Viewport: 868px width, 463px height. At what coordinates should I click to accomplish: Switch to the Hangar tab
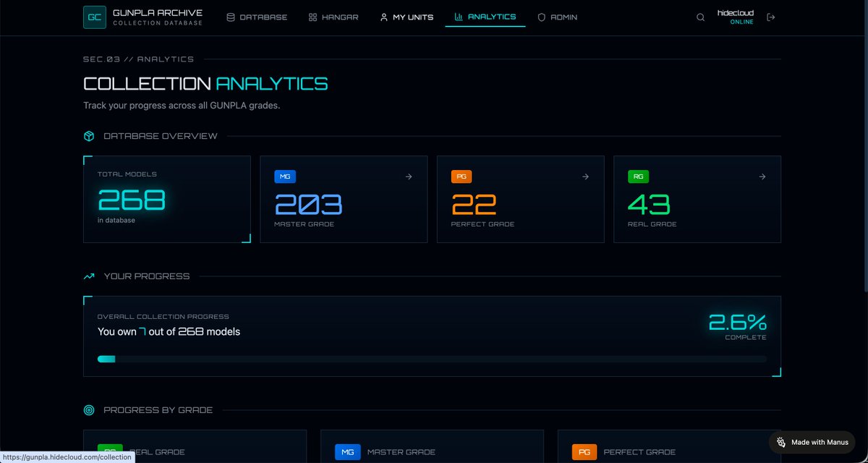click(333, 17)
